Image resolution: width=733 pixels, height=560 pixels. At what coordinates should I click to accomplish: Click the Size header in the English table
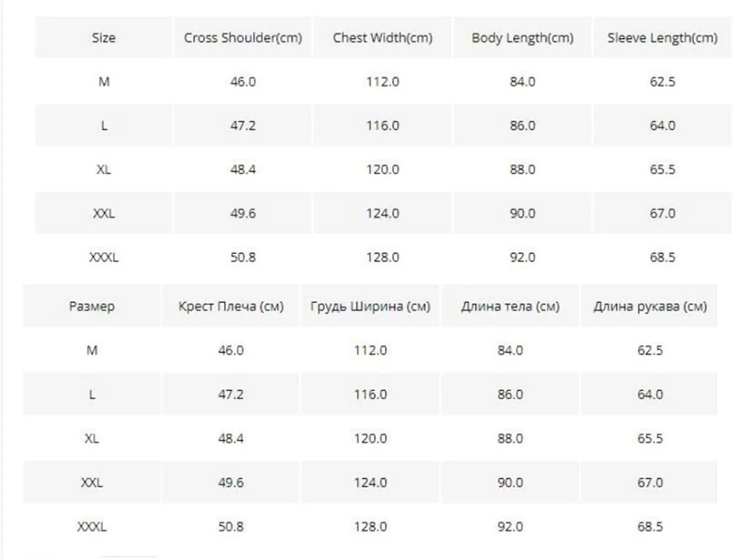click(103, 38)
